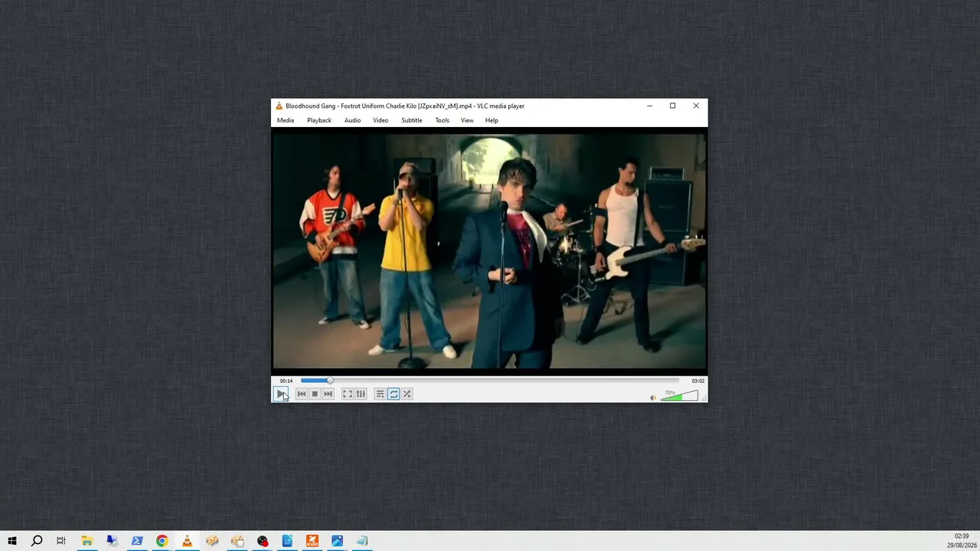
Task: Open the Video menu
Action: (x=381, y=120)
